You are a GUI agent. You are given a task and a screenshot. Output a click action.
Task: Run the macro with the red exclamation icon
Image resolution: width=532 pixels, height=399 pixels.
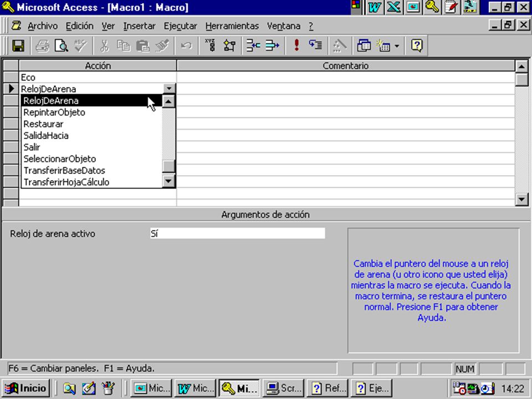point(296,45)
